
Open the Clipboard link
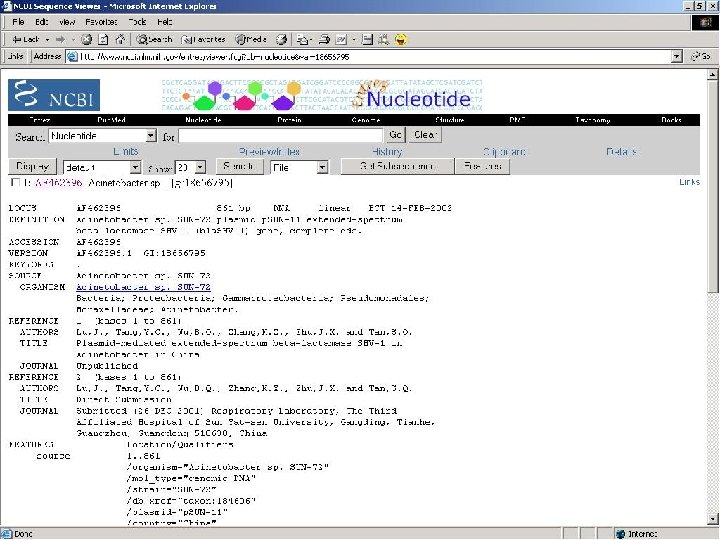point(505,152)
